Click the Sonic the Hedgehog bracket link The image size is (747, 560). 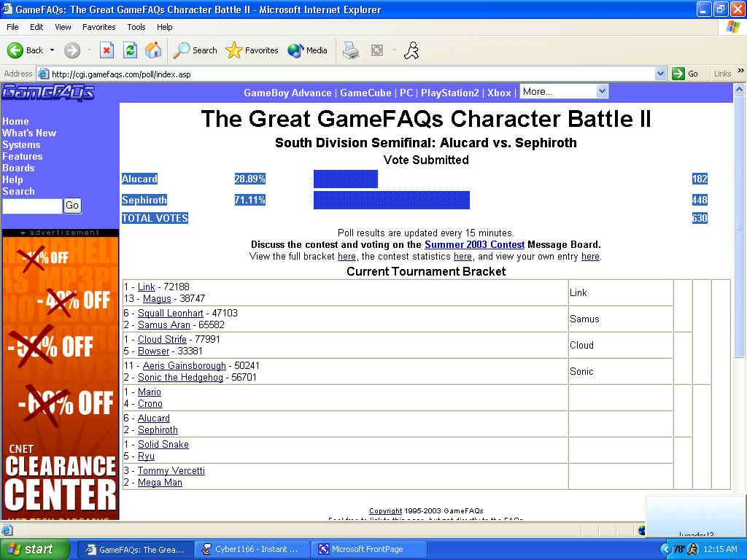[x=180, y=377]
